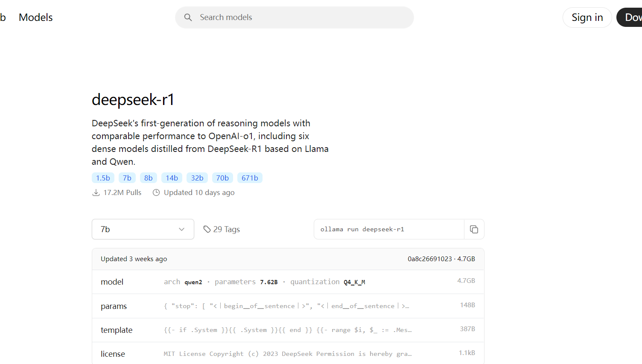Click the Sign in button
Screen dimensions: 642x364
587,17
